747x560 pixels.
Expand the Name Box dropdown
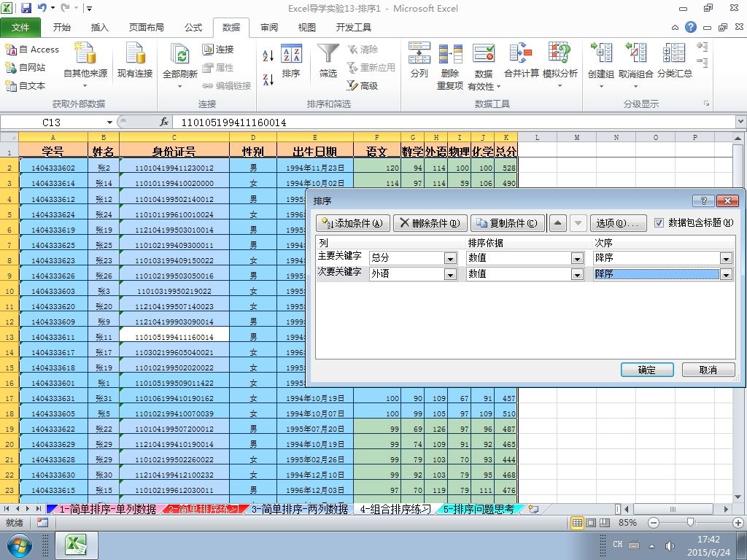[x=109, y=122]
